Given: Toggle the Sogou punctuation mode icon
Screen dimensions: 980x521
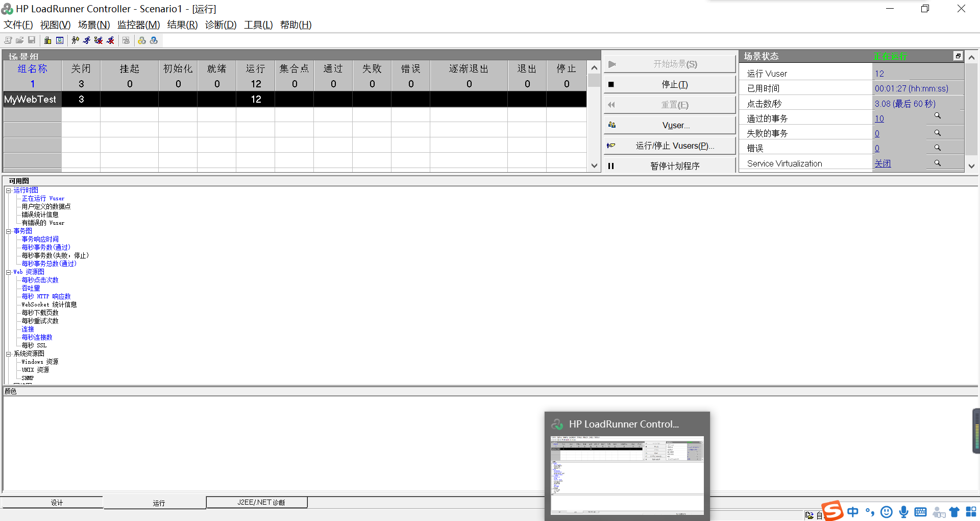Looking at the screenshot, I should pyautogui.click(x=870, y=512).
